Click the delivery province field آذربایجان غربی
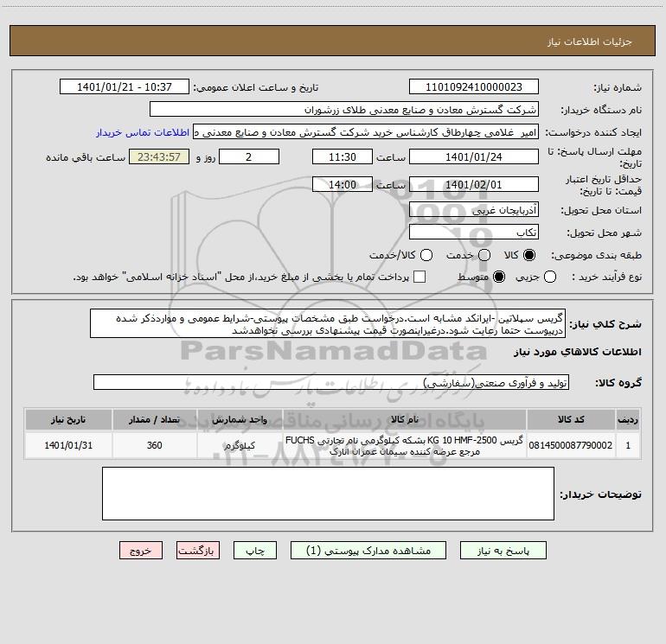The width and height of the screenshot is (666, 644). (474, 209)
